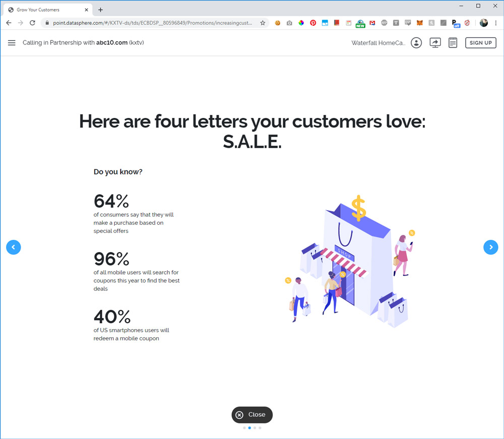Jump to the fourth slide dot
Viewport: 504px width, 439px height.
pyautogui.click(x=260, y=428)
